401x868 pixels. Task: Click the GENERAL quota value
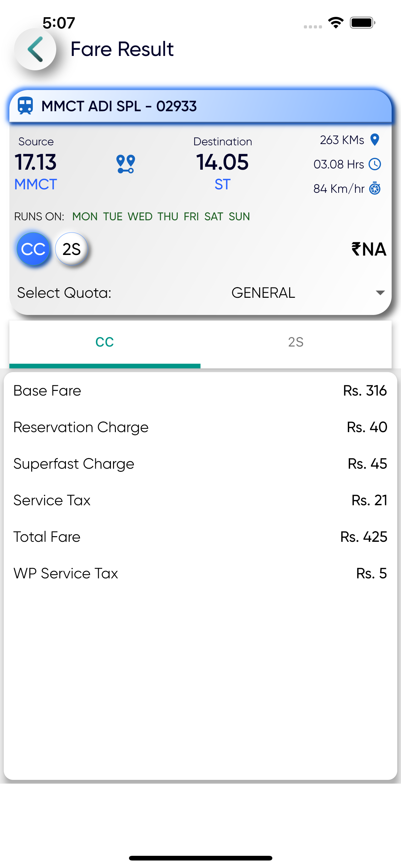coord(263,292)
